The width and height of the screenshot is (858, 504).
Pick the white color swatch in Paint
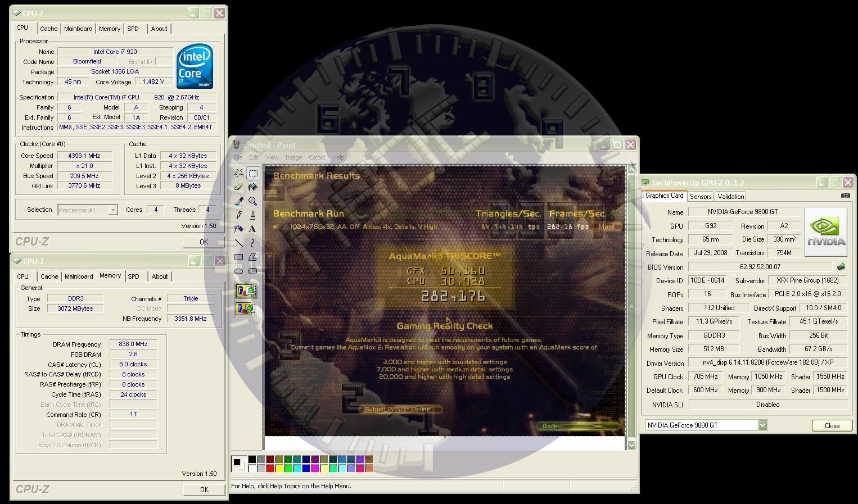point(252,468)
